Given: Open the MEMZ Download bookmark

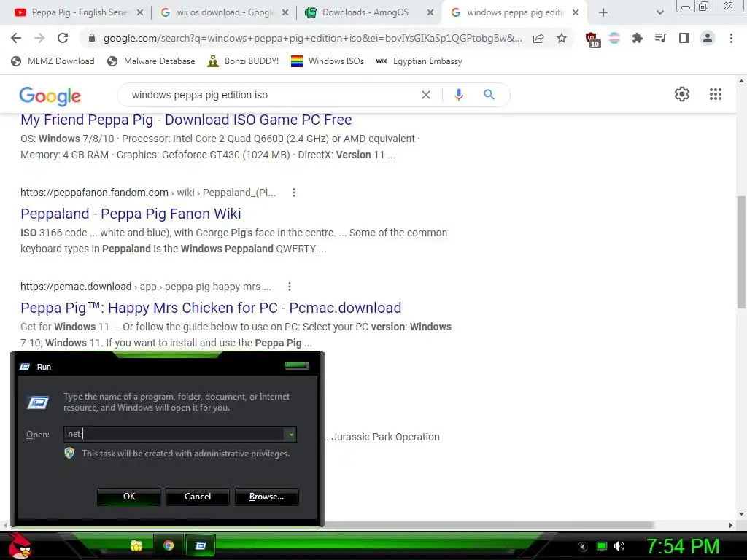Looking at the screenshot, I should [53, 61].
